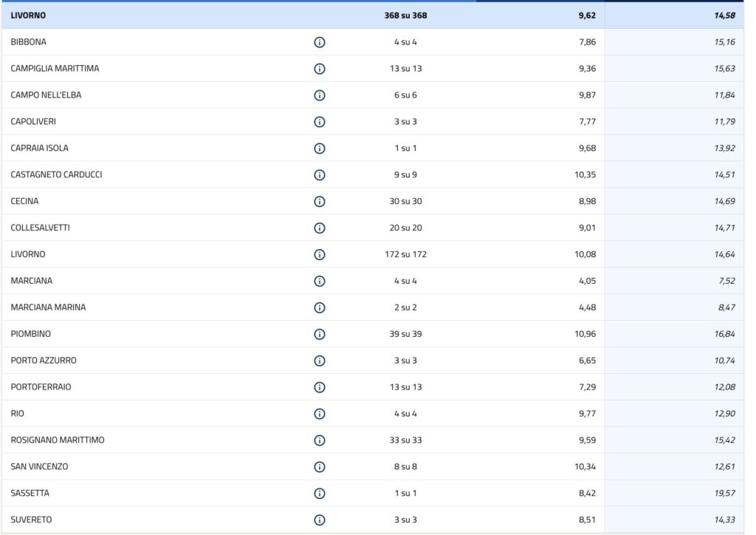
Task: Open Portoferraio info icon
Action: [x=320, y=387]
